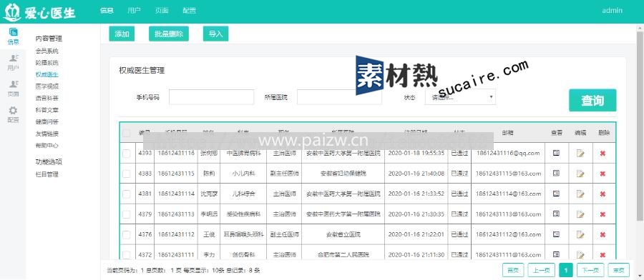Delete doctor record 4393
The height and width of the screenshot is (280, 644).
pyautogui.click(x=602, y=154)
